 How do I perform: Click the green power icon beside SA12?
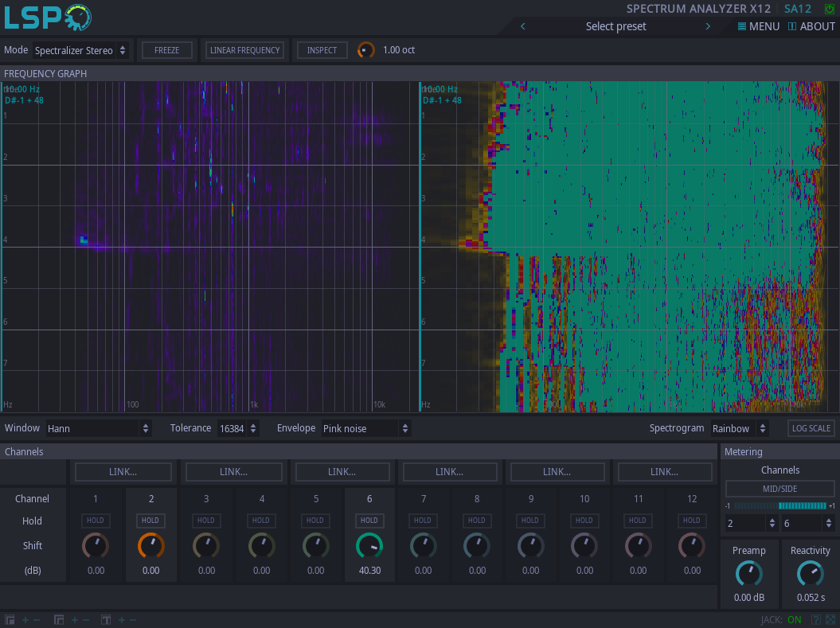(829, 9)
